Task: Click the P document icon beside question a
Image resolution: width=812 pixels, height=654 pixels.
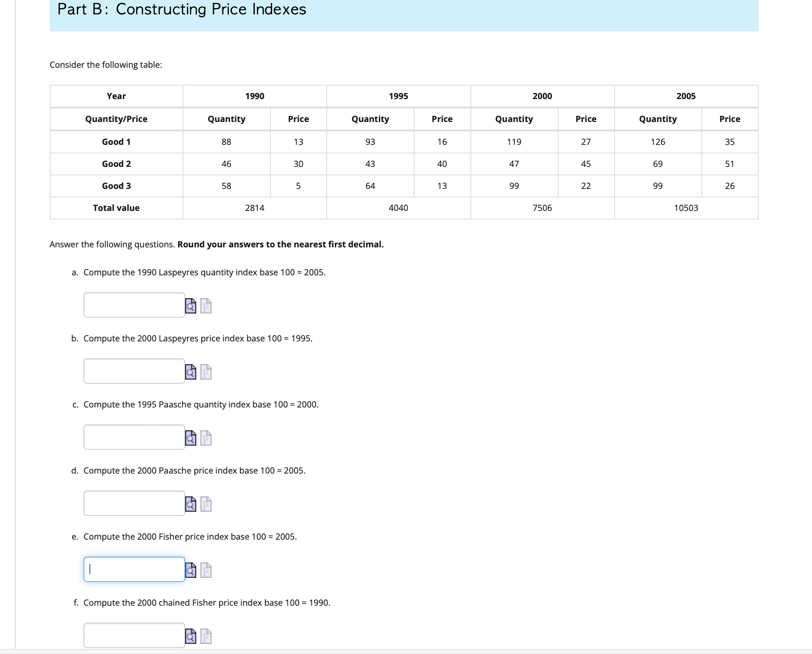Action: click(x=206, y=306)
